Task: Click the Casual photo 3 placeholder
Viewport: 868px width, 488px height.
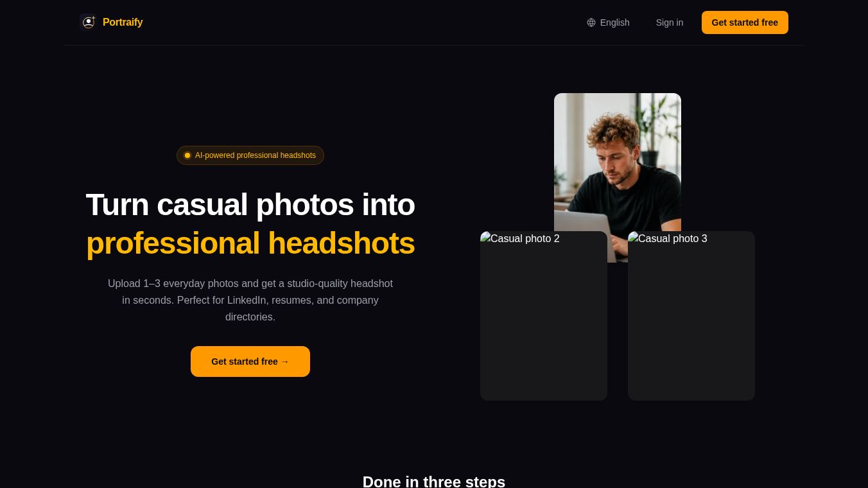Action: point(691,316)
